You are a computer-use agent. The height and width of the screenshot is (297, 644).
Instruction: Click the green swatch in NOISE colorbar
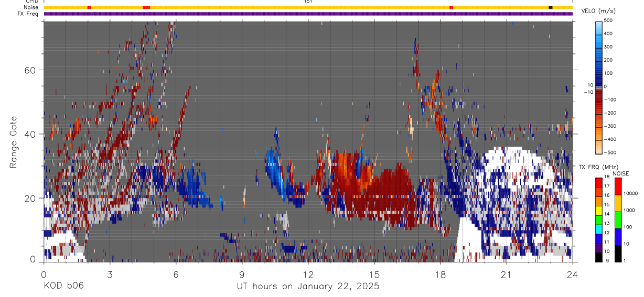click(618, 220)
